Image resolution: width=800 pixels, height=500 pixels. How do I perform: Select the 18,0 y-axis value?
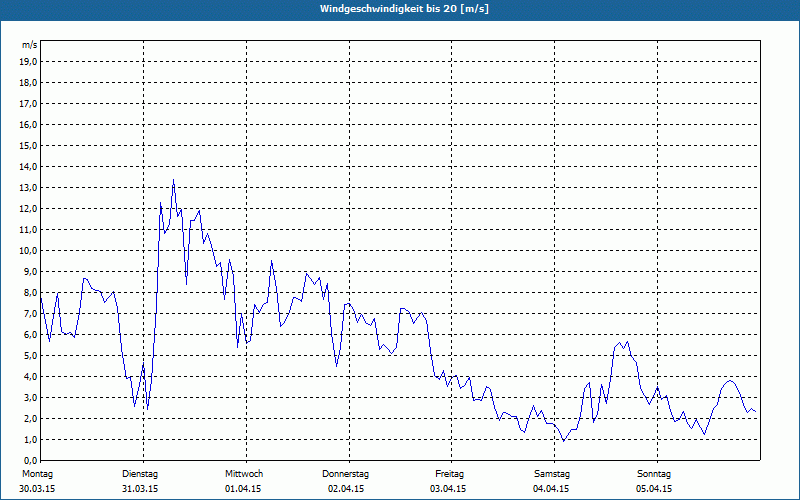30,83
